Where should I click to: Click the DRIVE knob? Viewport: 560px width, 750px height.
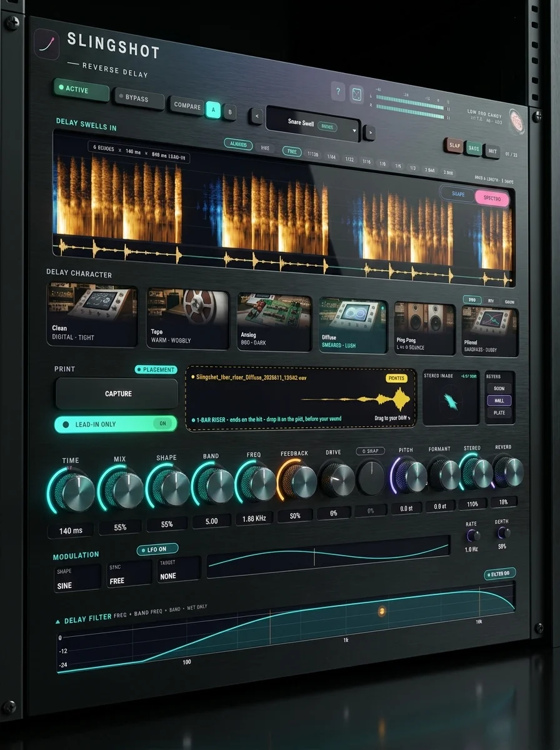337,480
